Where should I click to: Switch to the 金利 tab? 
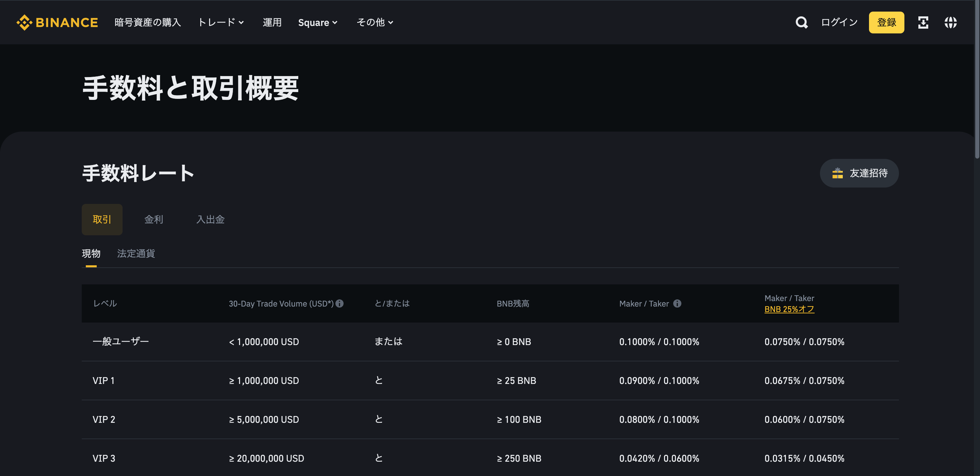pyautogui.click(x=154, y=219)
